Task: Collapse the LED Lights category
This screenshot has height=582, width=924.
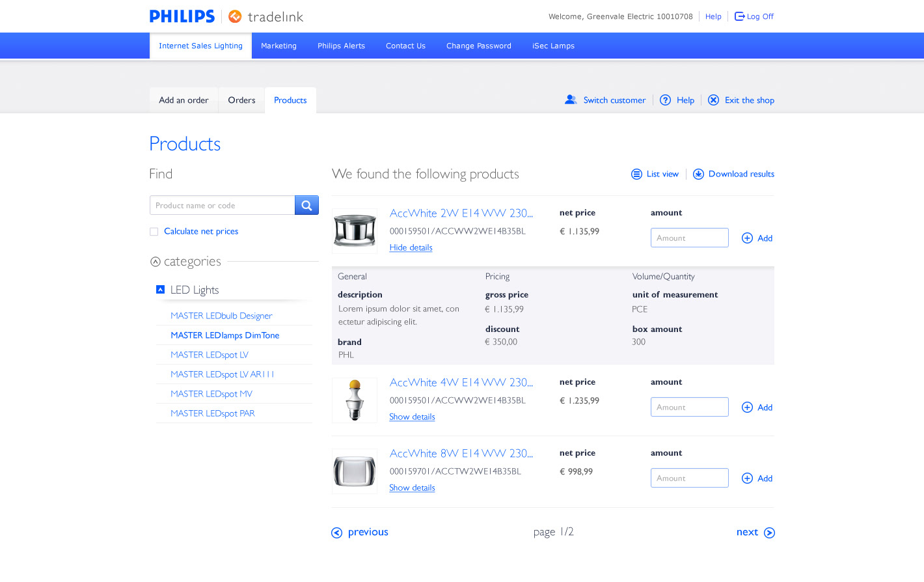Action: click(160, 289)
